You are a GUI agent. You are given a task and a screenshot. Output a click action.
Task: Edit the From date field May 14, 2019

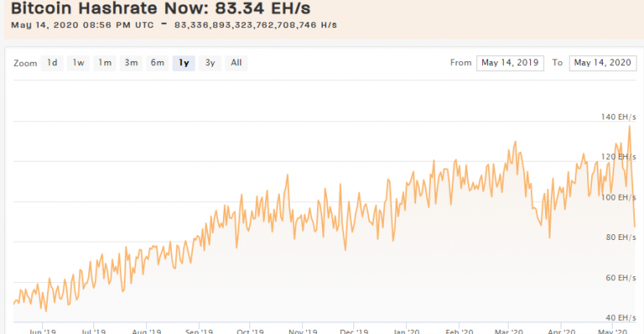510,64
